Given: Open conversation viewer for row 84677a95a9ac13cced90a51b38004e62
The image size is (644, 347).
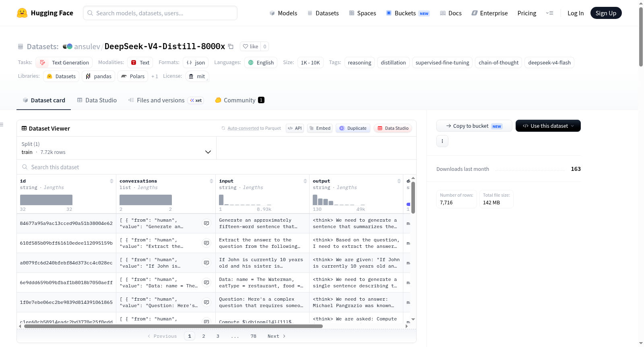Looking at the screenshot, I should tap(206, 223).
